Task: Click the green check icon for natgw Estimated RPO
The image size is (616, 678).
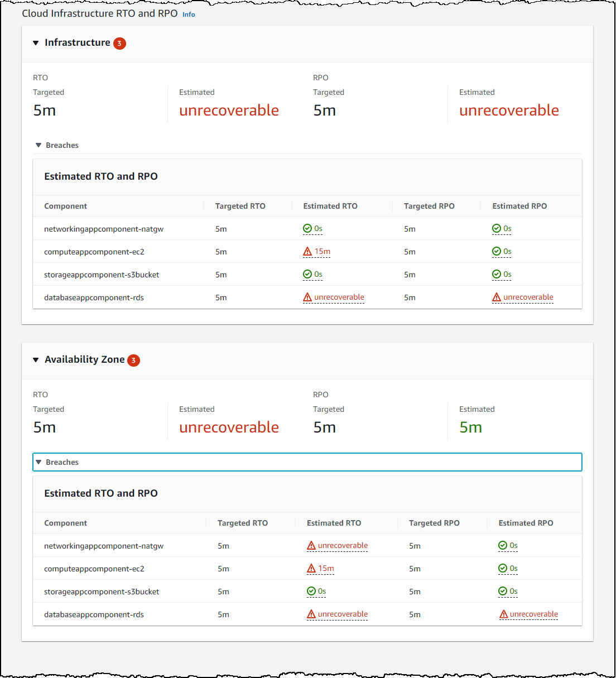Action: pyautogui.click(x=496, y=228)
